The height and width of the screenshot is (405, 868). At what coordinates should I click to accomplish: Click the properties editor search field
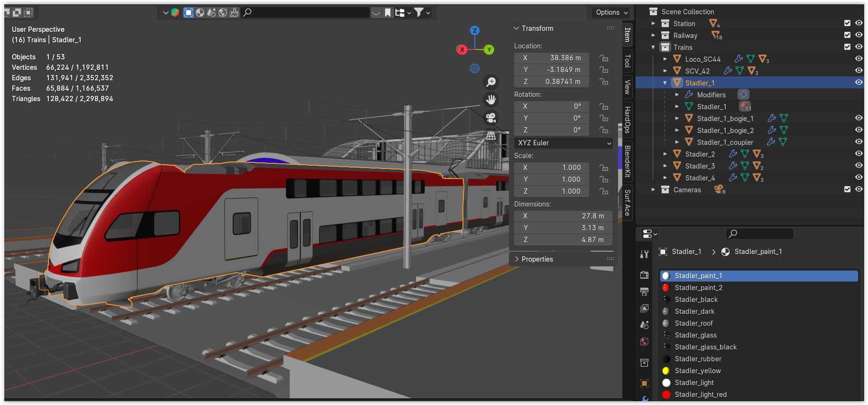click(x=760, y=234)
